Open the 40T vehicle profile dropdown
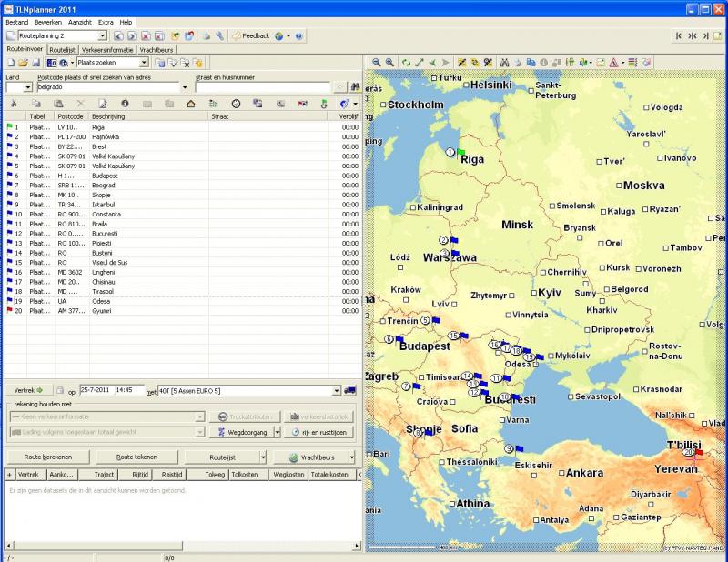728x562 pixels. tap(337, 391)
